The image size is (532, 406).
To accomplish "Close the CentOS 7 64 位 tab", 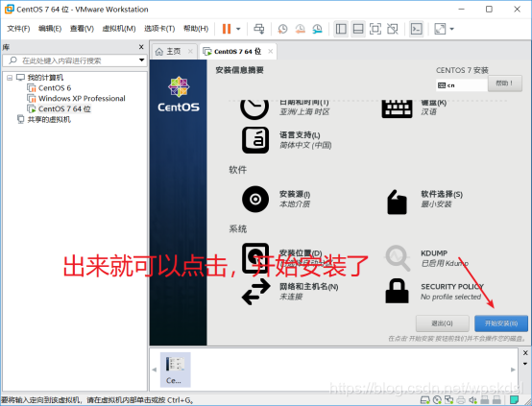I will click(271, 51).
